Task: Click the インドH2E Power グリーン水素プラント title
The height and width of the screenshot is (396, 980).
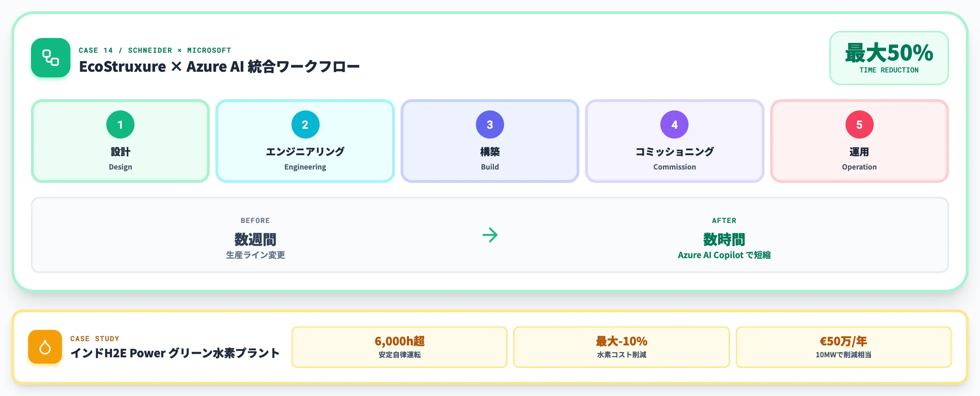Action: point(175,353)
